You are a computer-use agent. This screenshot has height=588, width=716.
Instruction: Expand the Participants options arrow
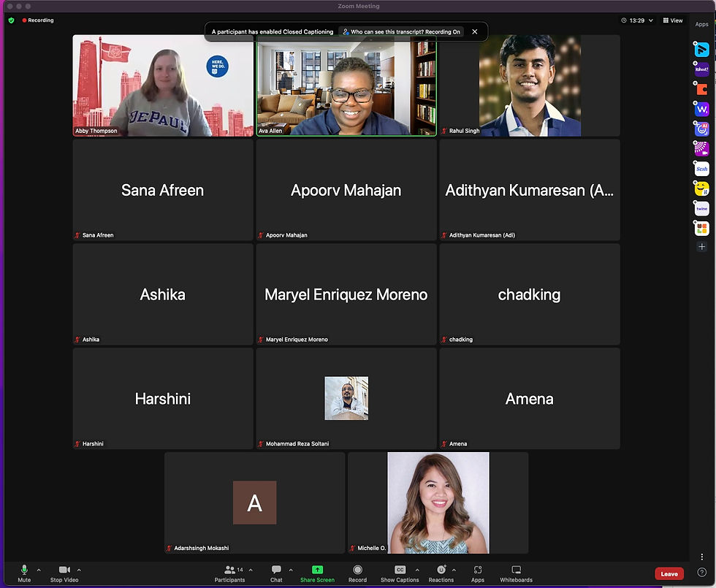click(251, 570)
